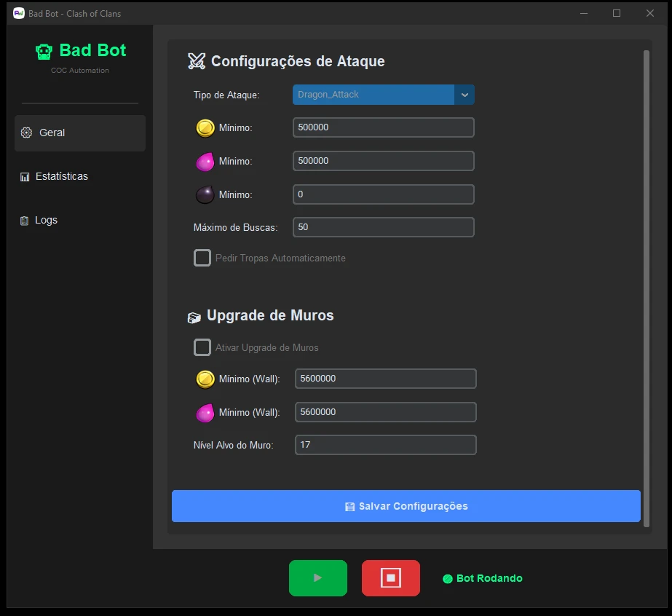Click the Bad Bot robot logo icon
Viewport: 672px width, 616px height.
(x=44, y=51)
